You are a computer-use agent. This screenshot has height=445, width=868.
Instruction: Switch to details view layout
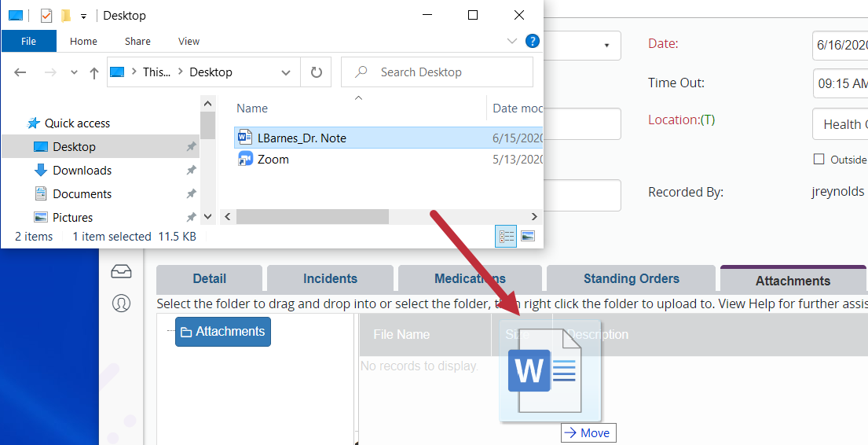[x=505, y=237]
